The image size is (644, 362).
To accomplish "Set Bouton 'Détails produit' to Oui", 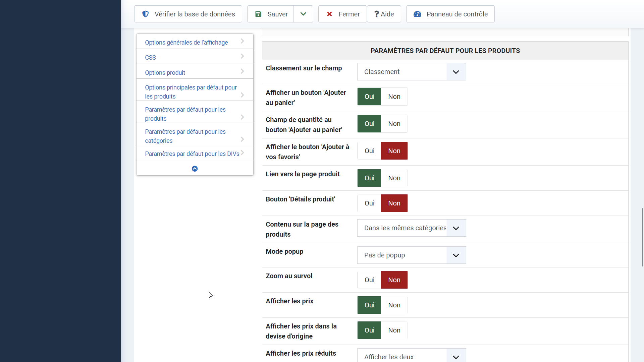I will (x=369, y=203).
